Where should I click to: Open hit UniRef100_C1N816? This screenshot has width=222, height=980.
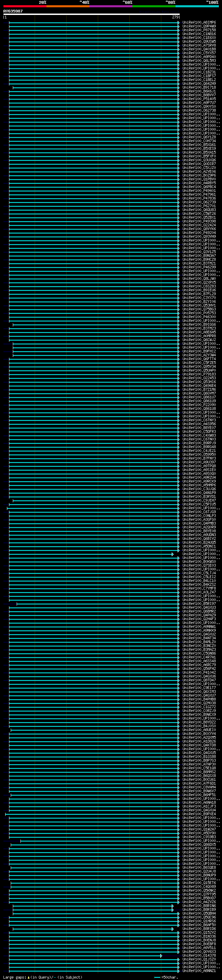pos(199,34)
